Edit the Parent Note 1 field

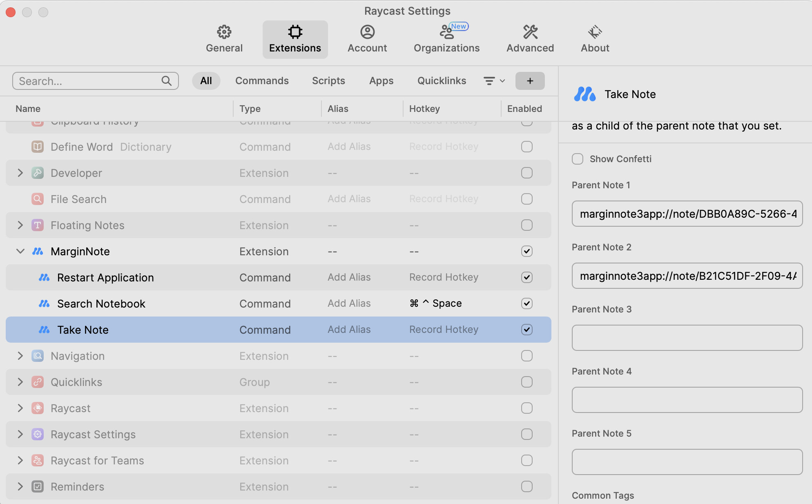pyautogui.click(x=687, y=214)
